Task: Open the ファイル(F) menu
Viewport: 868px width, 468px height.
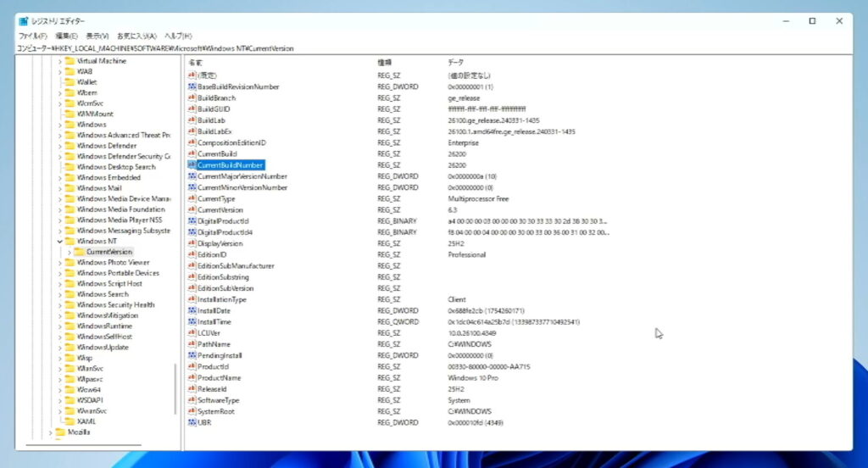Action: pos(32,36)
